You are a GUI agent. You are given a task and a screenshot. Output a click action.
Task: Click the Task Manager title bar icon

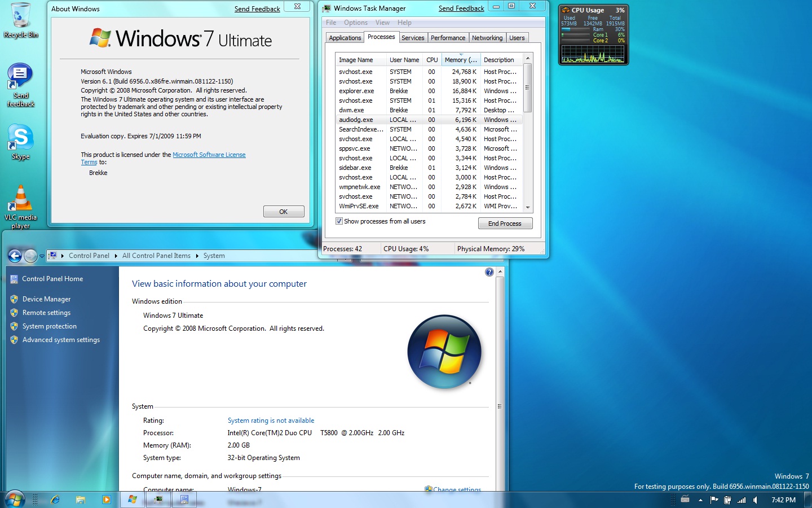(x=326, y=8)
